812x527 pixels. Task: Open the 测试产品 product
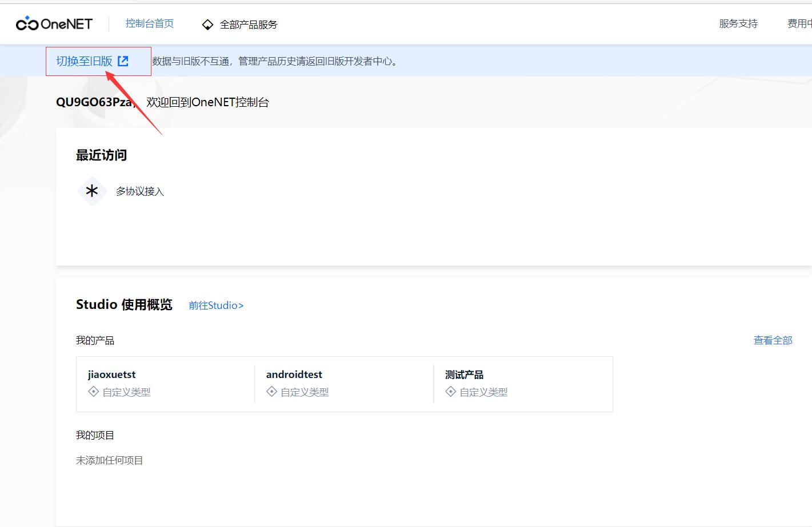tap(464, 375)
